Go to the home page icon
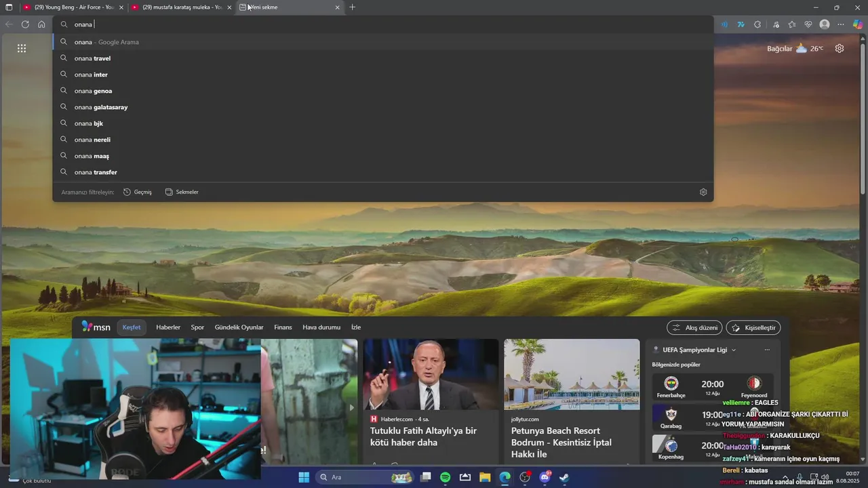This screenshot has width=868, height=488. tap(41, 24)
